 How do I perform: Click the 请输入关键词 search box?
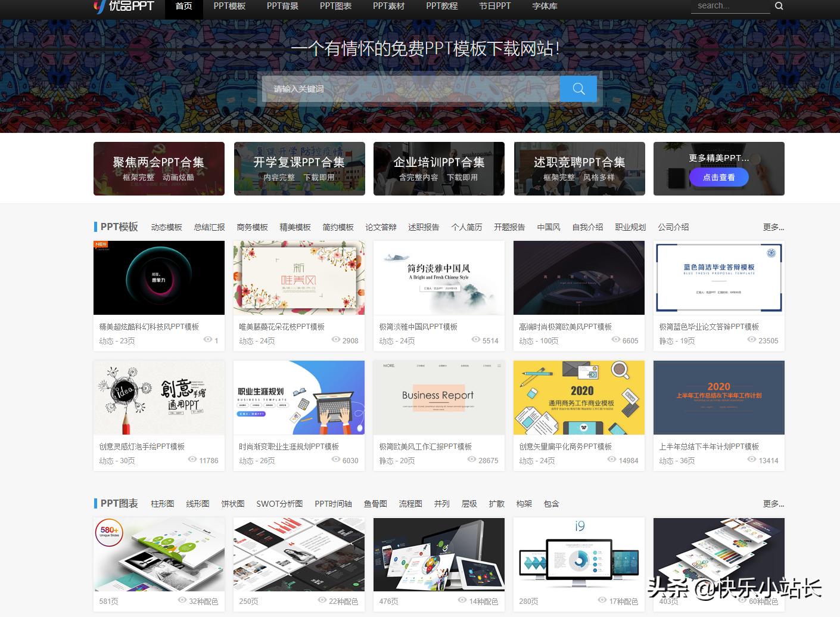411,88
